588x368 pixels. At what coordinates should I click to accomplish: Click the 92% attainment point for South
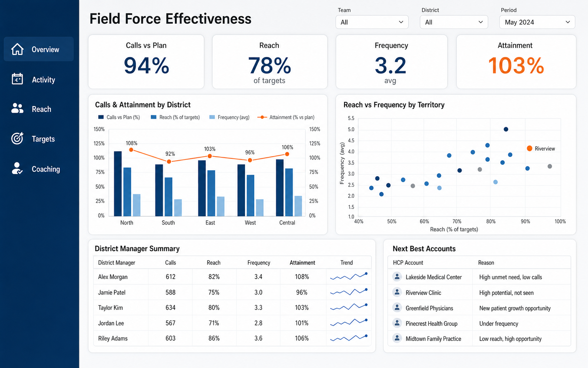(x=169, y=161)
